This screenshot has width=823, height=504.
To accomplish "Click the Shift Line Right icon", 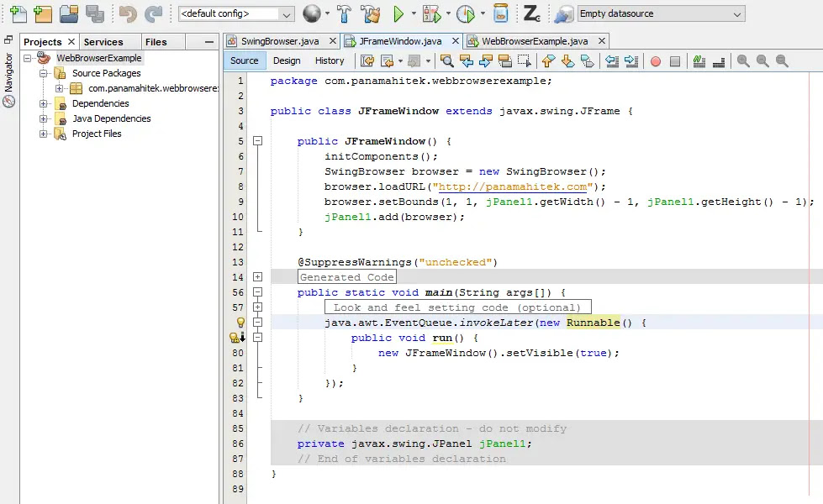I will click(631, 60).
